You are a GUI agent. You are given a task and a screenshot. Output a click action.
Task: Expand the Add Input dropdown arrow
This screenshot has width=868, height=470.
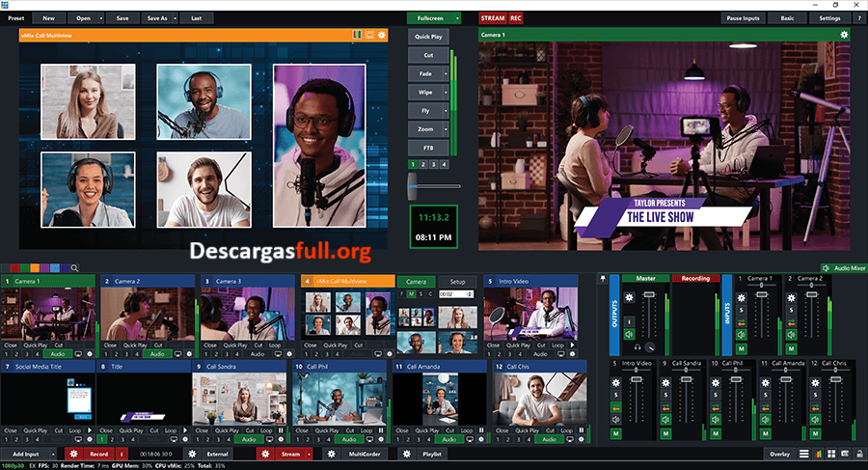pos(53,454)
